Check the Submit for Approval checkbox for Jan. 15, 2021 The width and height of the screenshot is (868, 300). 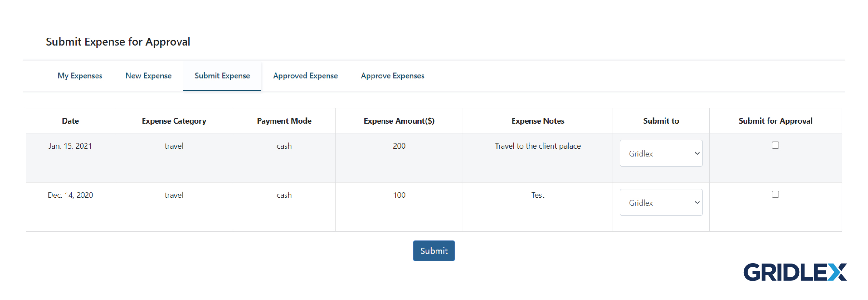(775, 145)
